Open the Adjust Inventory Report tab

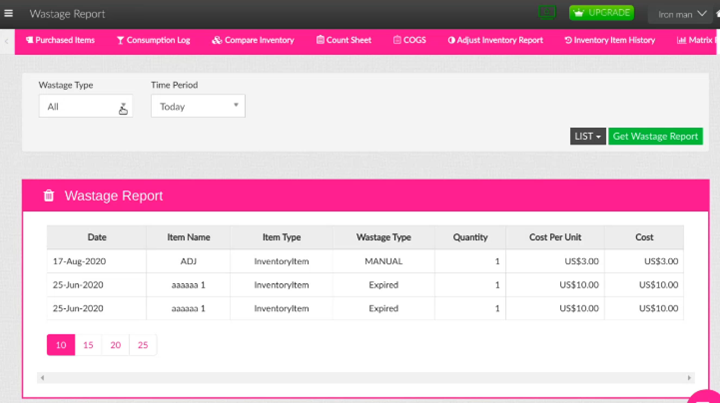495,40
